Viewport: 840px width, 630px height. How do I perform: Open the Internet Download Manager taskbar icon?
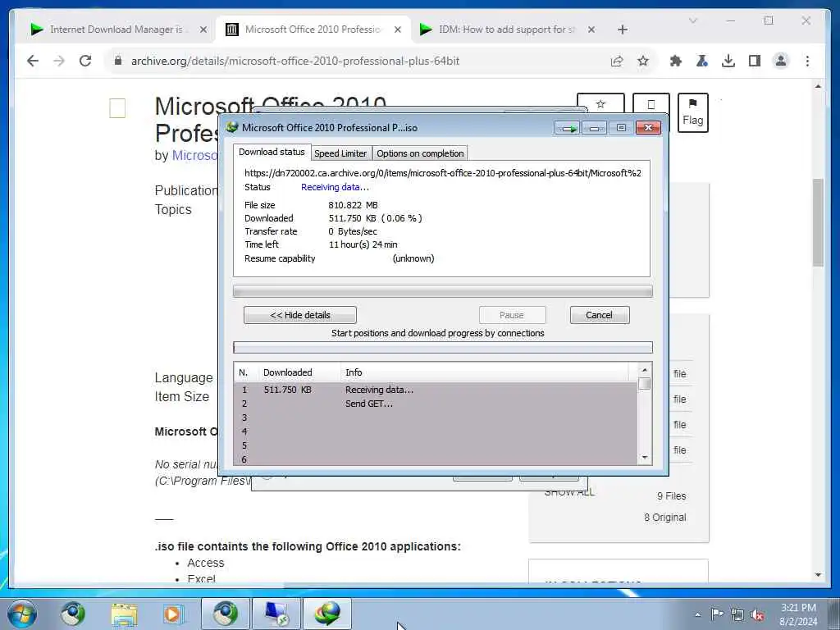(327, 614)
